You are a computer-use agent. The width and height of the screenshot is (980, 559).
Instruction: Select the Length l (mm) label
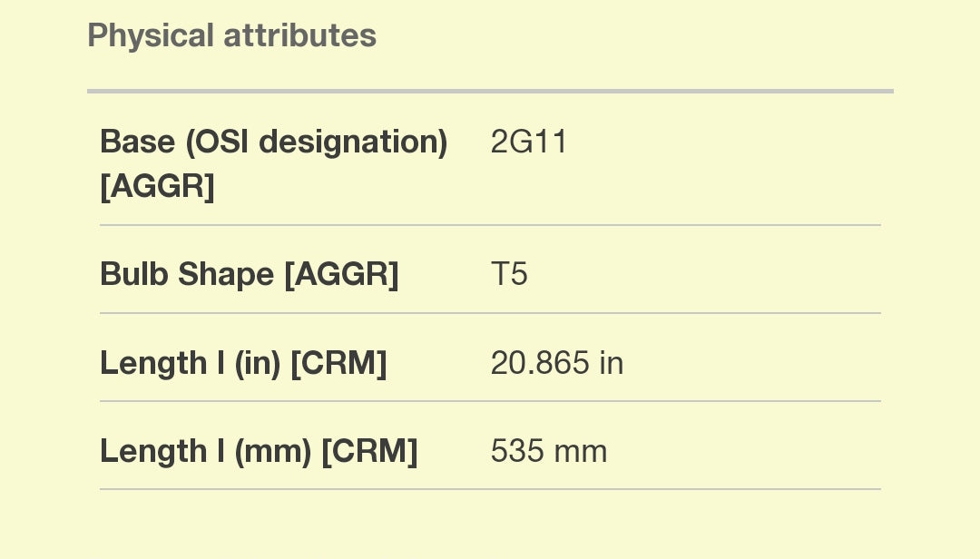(x=206, y=451)
